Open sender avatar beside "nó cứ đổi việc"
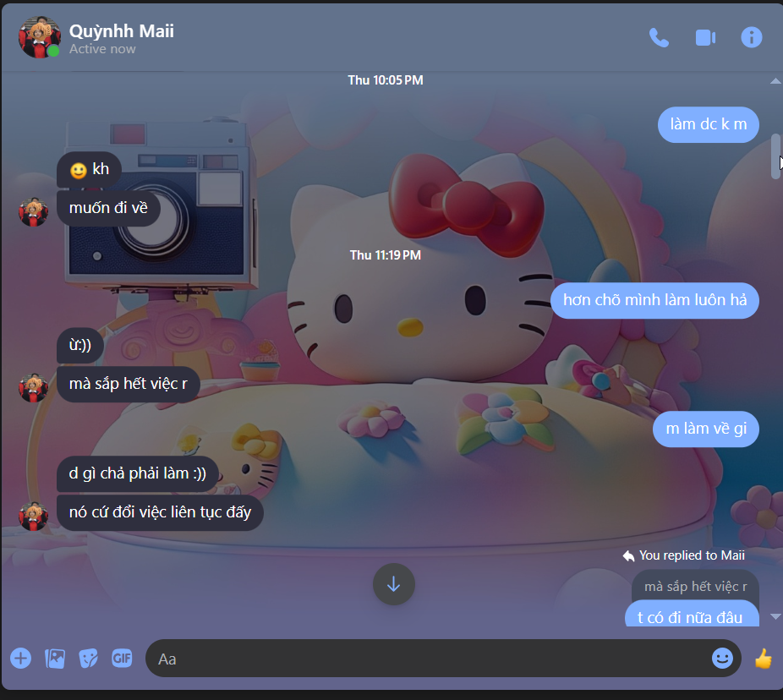This screenshot has width=783, height=700. point(33,517)
